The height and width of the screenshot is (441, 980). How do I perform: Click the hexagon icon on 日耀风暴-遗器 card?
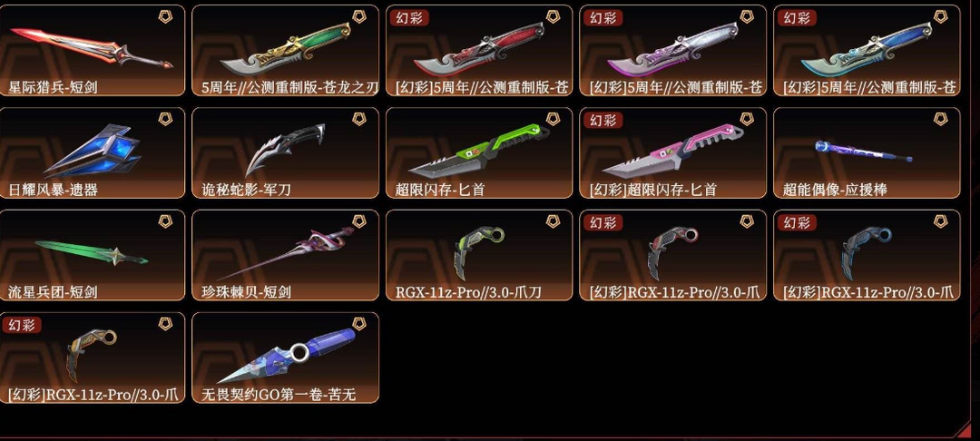[x=166, y=119]
